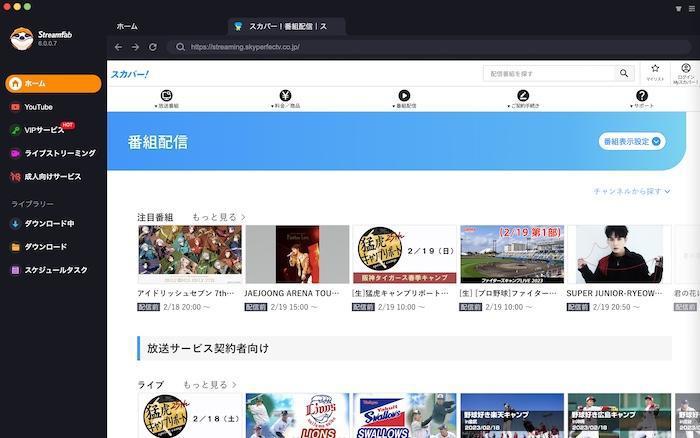Open VIPサービス in the sidebar
This screenshot has height=438, width=700.
42,129
